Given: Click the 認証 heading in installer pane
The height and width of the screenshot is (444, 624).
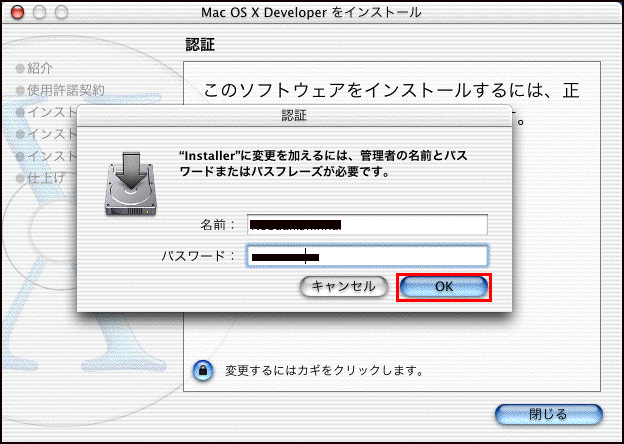Looking at the screenshot, I should (200, 45).
